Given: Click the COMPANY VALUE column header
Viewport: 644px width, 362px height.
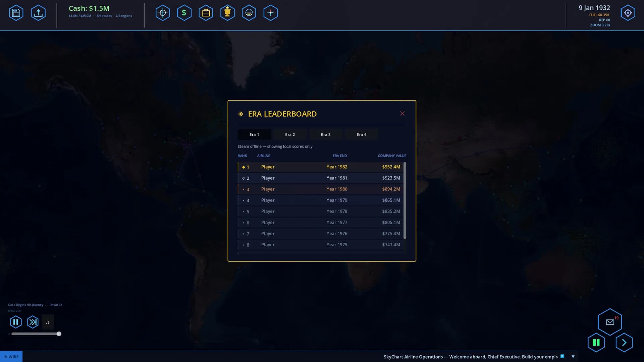Looking at the screenshot, I should click(392, 156).
